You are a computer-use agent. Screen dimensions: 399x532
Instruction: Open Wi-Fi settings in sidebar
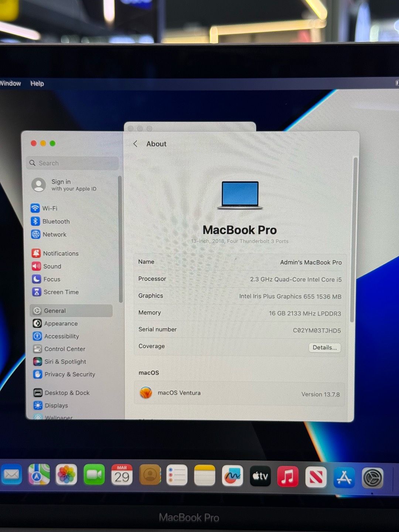tap(44, 208)
